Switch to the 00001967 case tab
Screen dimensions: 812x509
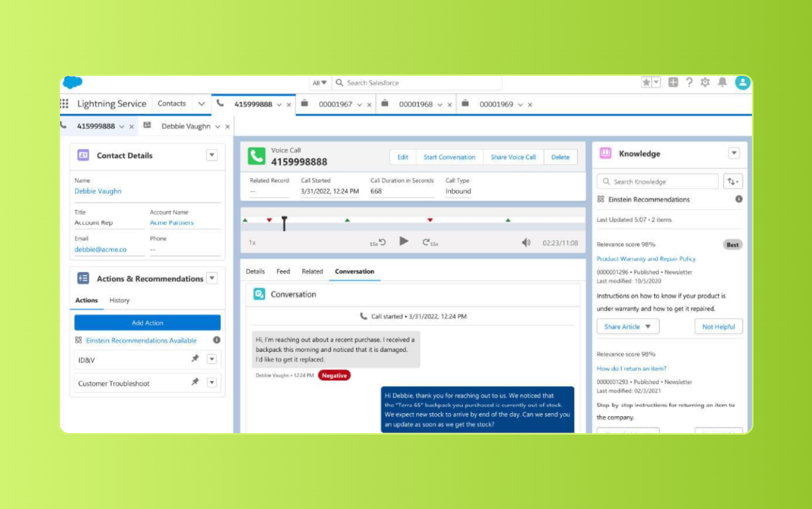335,104
